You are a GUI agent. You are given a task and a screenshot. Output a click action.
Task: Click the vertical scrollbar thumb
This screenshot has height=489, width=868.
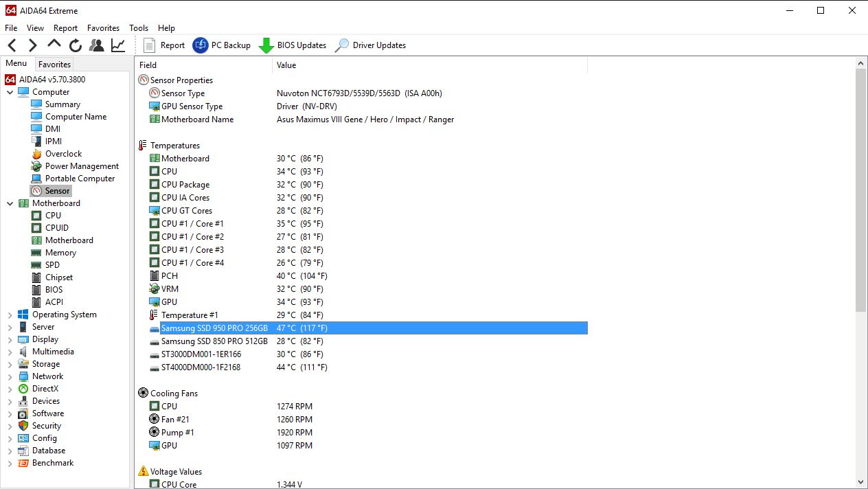[x=861, y=190]
